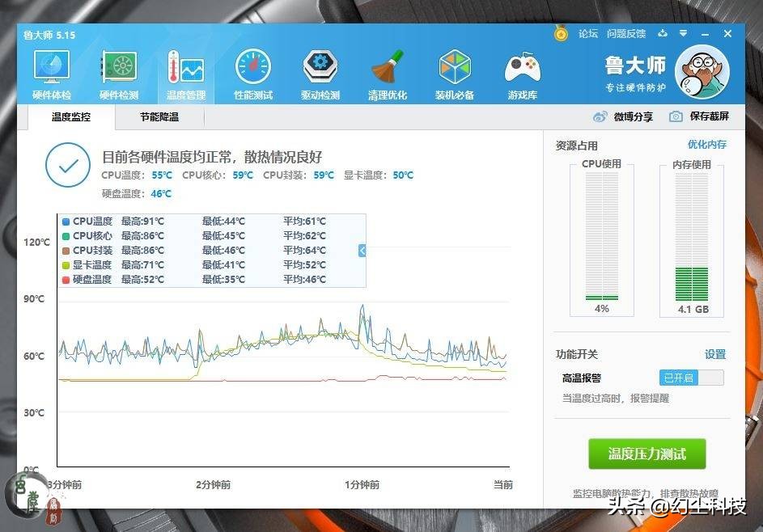The height and width of the screenshot is (532, 763).
Task: Click the 优化内存 link
Action: 709,144
